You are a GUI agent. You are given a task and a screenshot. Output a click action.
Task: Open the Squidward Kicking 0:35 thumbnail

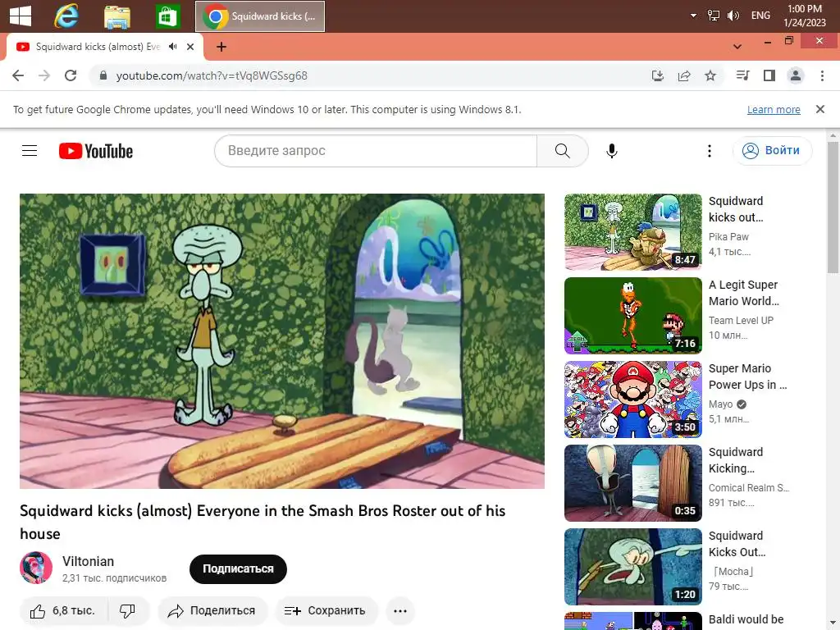coord(632,482)
